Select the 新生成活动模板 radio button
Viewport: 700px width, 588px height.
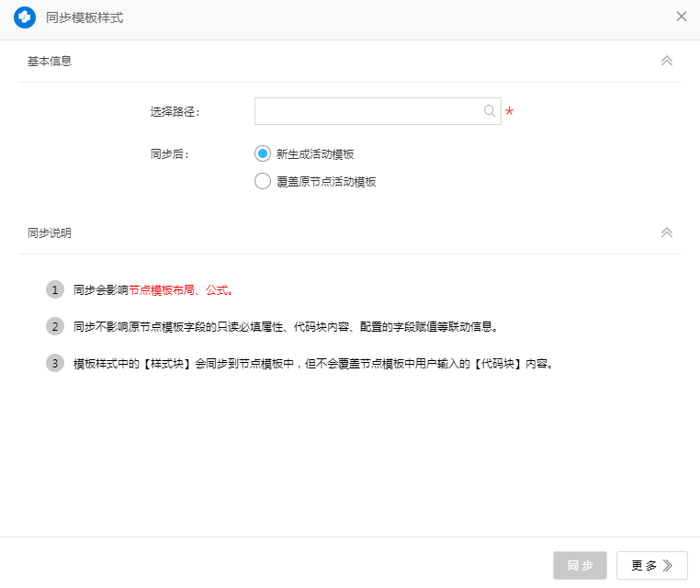click(x=263, y=153)
